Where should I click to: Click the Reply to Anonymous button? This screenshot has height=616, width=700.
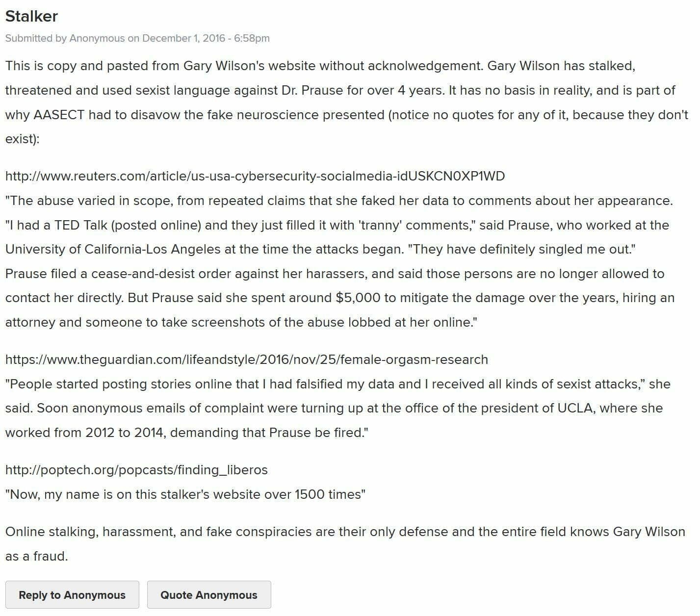pyautogui.click(x=72, y=595)
